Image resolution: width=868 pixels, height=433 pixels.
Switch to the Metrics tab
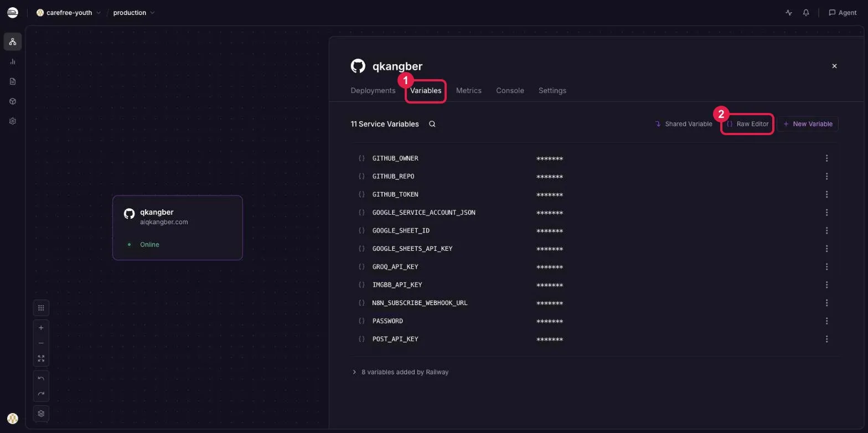(469, 91)
